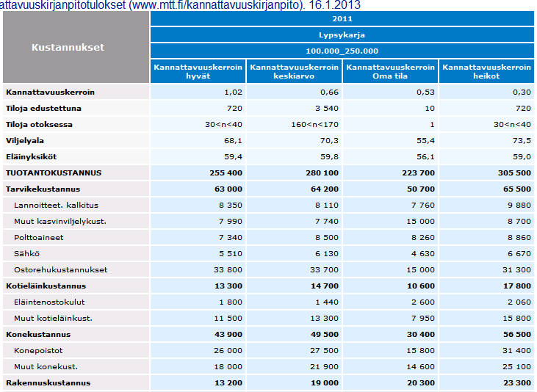Click the value 9 880 in Lannoitteet row
This screenshot has height=392, width=537.
(x=519, y=205)
